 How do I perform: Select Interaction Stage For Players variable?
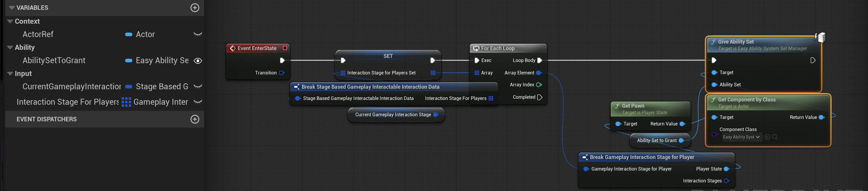point(67,102)
